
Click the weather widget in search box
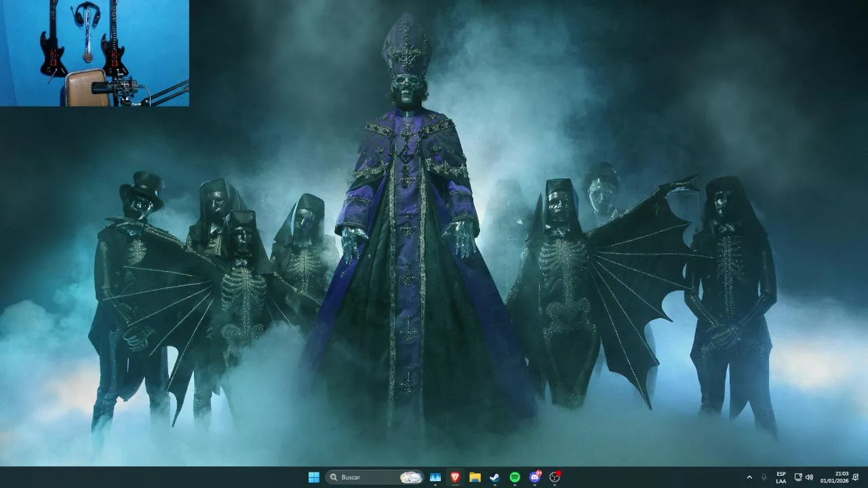(x=411, y=477)
